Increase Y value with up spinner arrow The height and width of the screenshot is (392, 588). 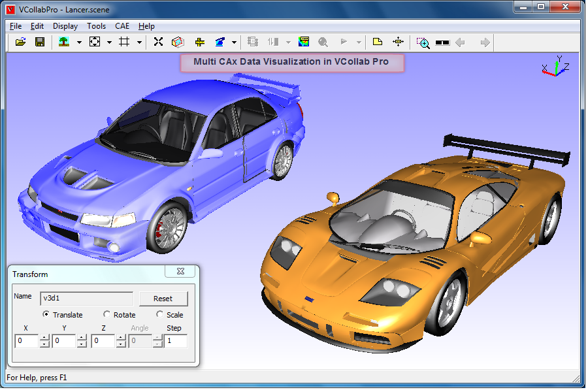click(x=82, y=338)
